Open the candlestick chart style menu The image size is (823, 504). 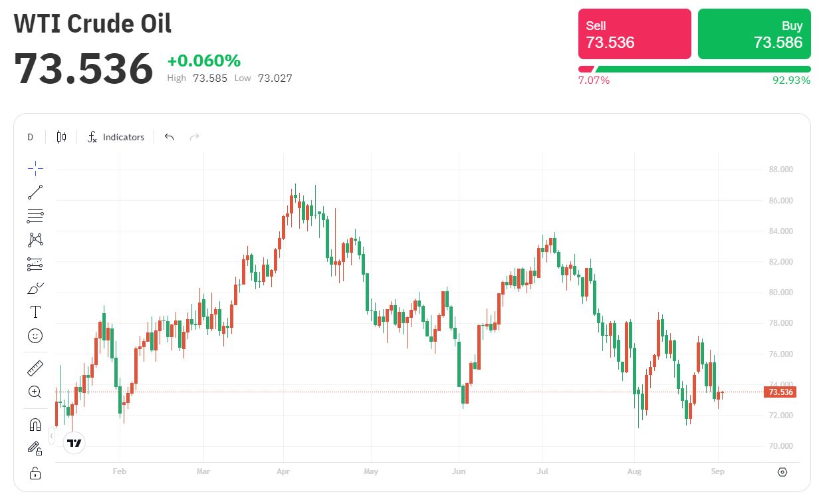pos(61,137)
